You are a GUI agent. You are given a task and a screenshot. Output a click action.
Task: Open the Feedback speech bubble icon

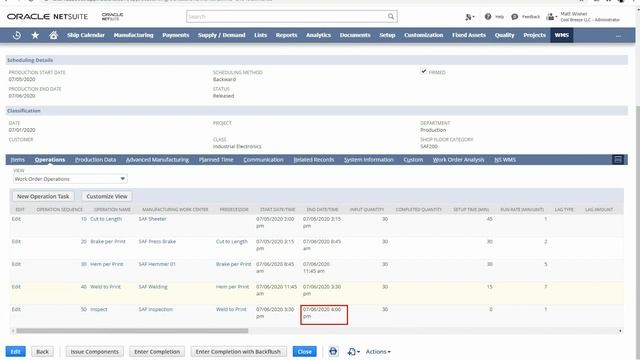[x=515, y=17]
